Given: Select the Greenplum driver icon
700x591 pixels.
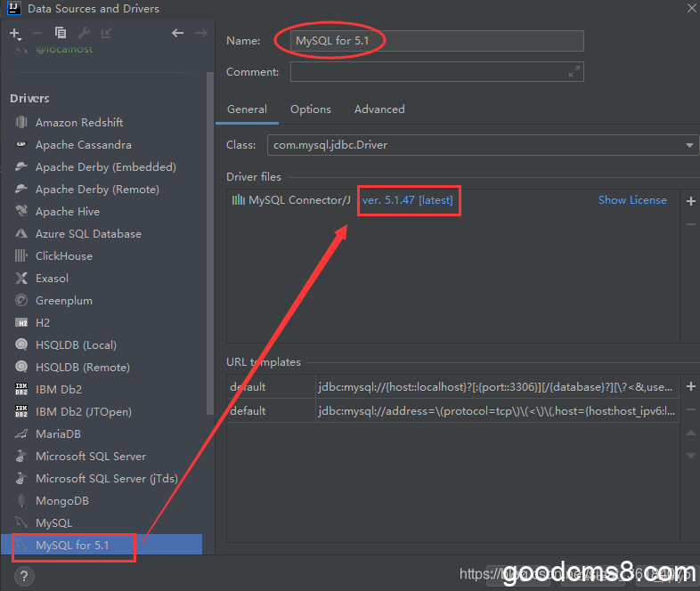Looking at the screenshot, I should coord(21,300).
